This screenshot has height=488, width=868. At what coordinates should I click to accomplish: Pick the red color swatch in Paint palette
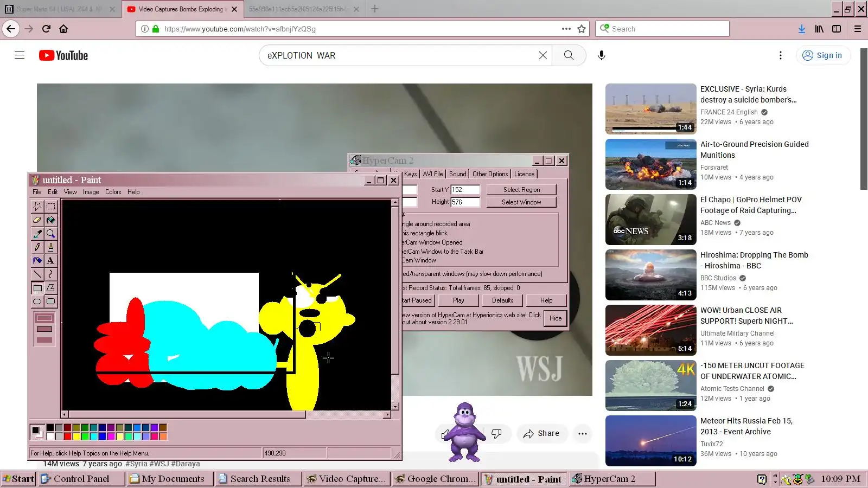[67, 436]
